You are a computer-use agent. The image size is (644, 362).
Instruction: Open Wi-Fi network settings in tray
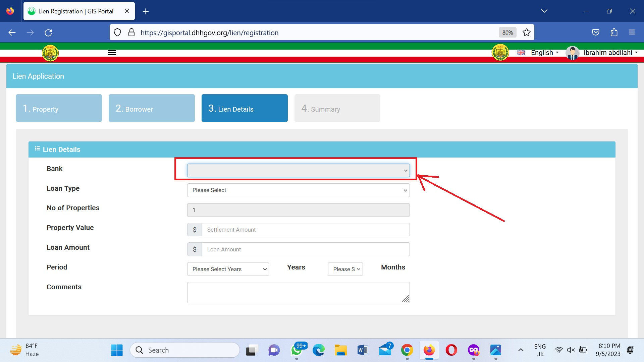point(559,350)
